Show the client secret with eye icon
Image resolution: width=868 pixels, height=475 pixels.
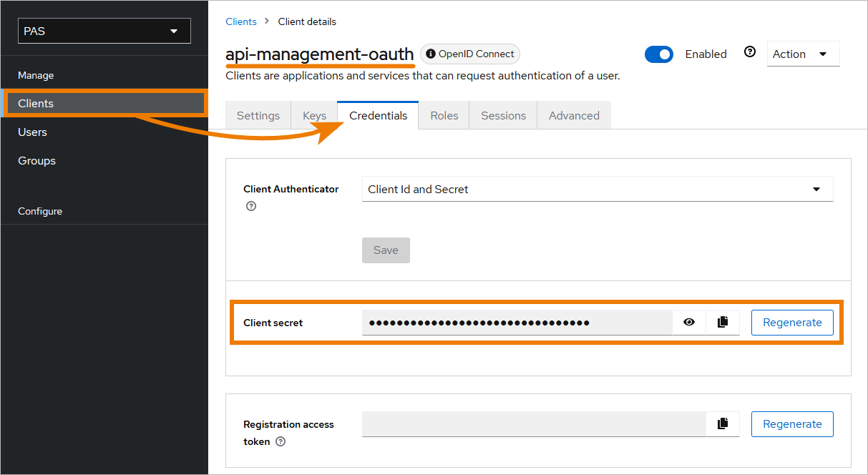point(689,323)
